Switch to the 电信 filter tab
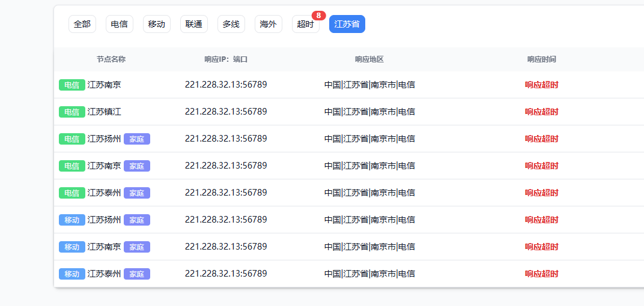 pyautogui.click(x=119, y=24)
